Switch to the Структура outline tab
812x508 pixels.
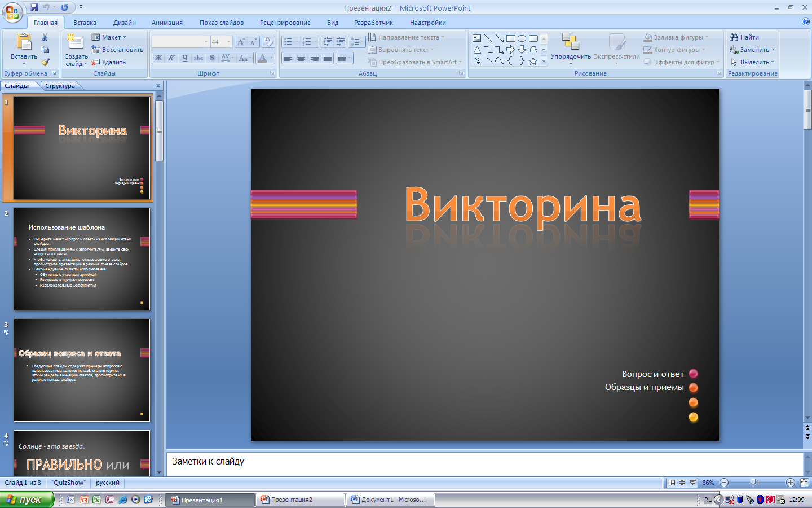pos(60,86)
